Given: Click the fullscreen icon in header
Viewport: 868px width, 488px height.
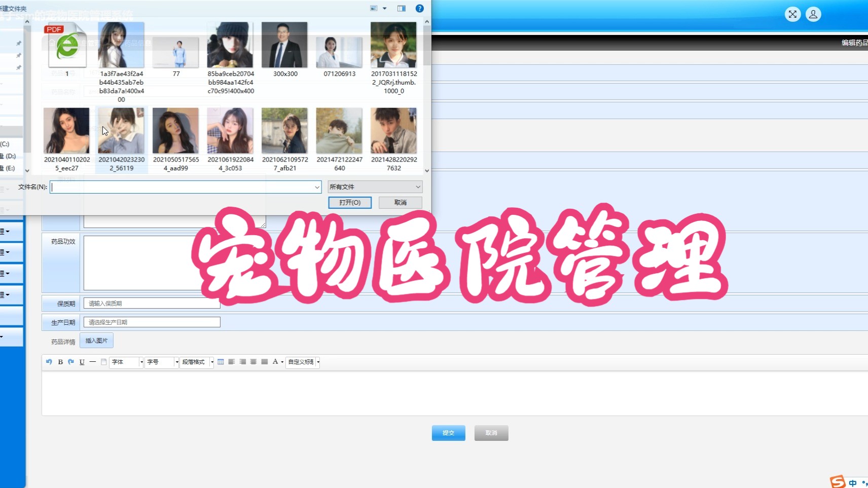Looking at the screenshot, I should pyautogui.click(x=792, y=14).
